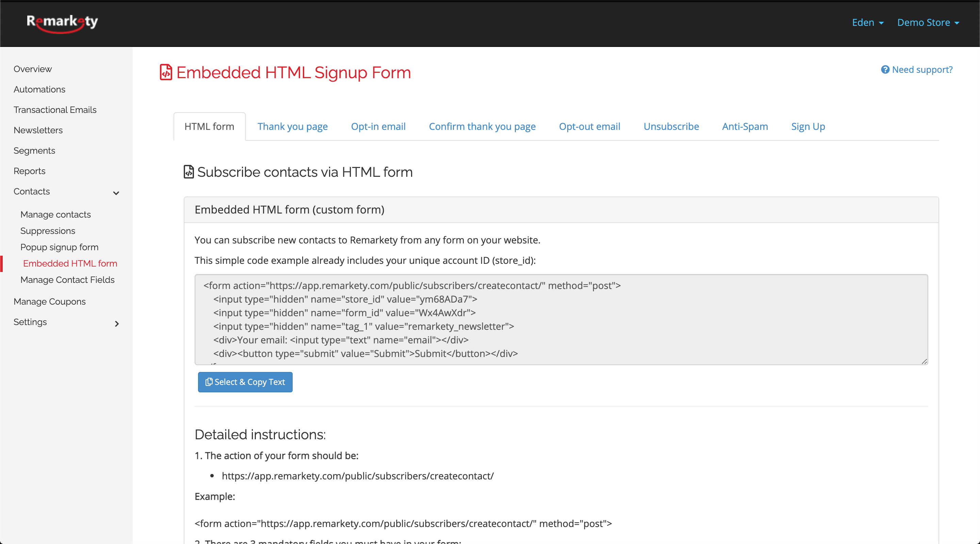This screenshot has width=980, height=544.
Task: Expand the Settings menu arrow
Action: coord(117,324)
